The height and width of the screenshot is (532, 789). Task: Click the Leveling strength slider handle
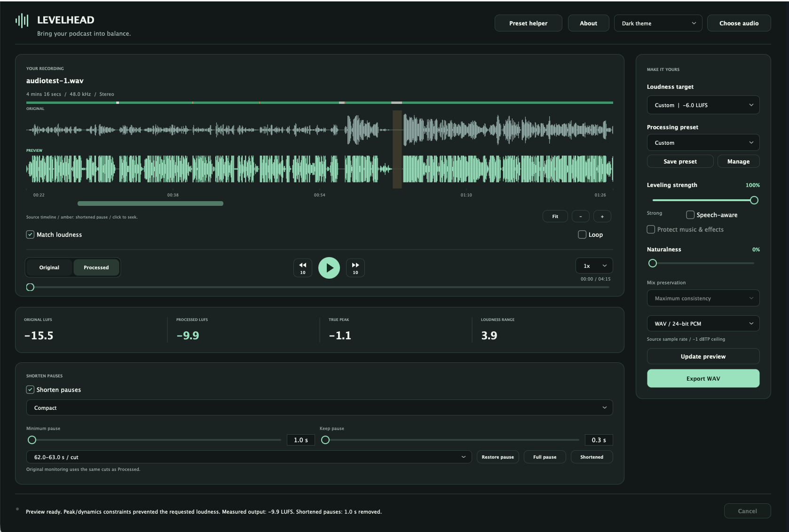754,200
